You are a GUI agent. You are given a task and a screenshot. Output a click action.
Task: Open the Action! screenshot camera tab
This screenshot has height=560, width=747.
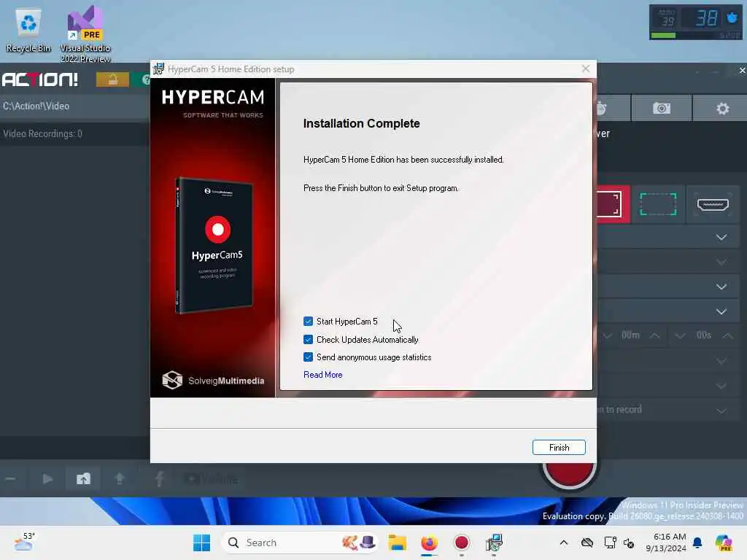click(x=661, y=108)
